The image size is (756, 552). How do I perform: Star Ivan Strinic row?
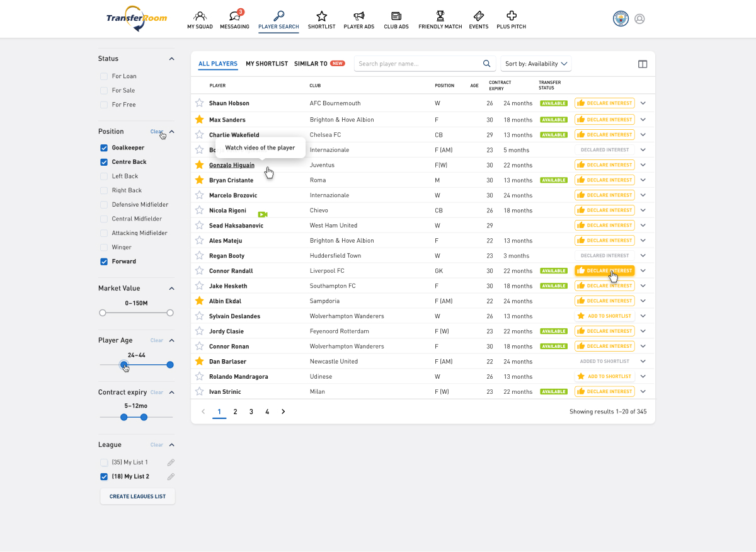point(200,391)
